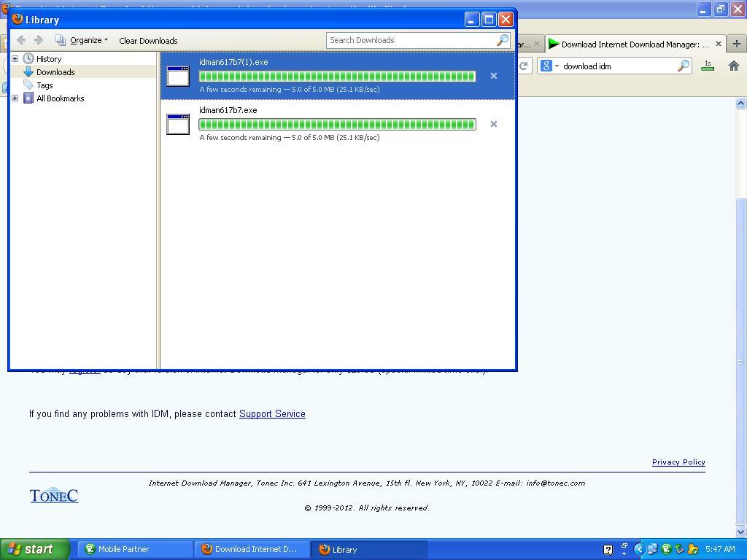Click the Downloads blue arrow icon
This screenshot has width=747, height=560.
pyautogui.click(x=28, y=72)
